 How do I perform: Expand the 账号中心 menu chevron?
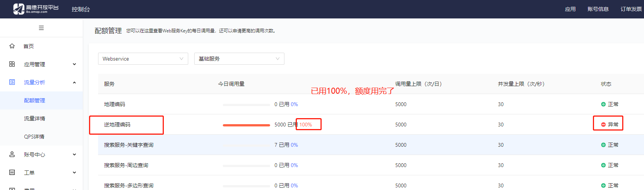coord(74,155)
